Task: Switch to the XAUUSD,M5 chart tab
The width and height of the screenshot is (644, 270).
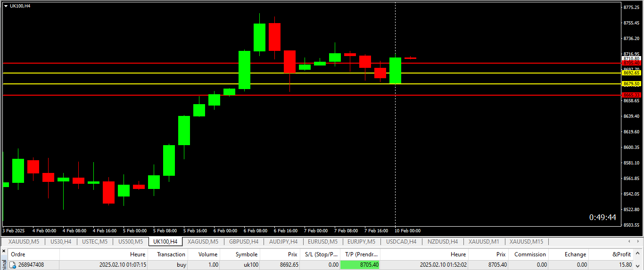Action: click(24, 242)
